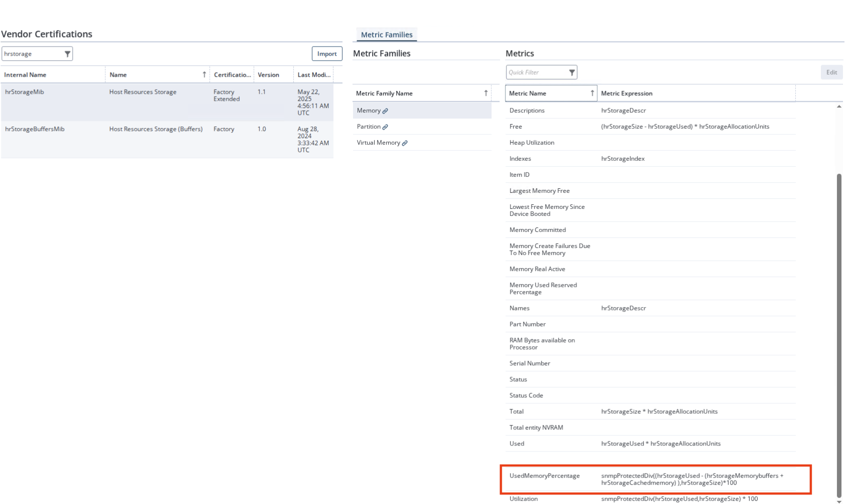This screenshot has width=850, height=504.
Task: Click into the Metrics Quick Filter field
Action: [536, 73]
